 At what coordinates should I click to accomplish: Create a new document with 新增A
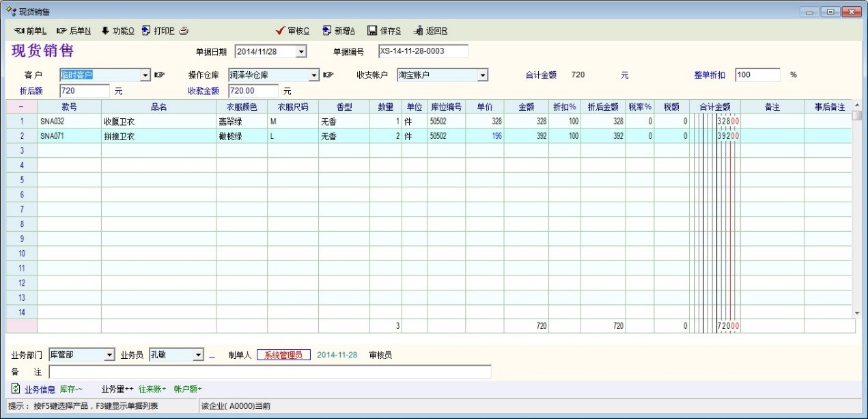pyautogui.click(x=339, y=31)
